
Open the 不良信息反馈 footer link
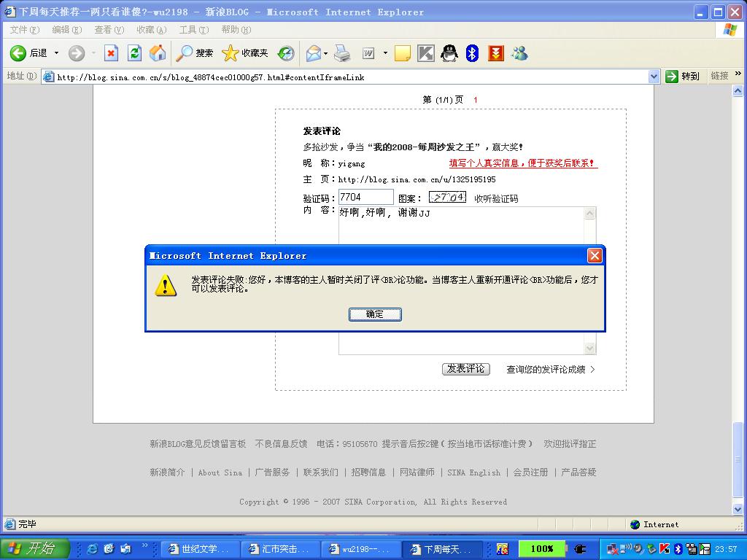(281, 444)
